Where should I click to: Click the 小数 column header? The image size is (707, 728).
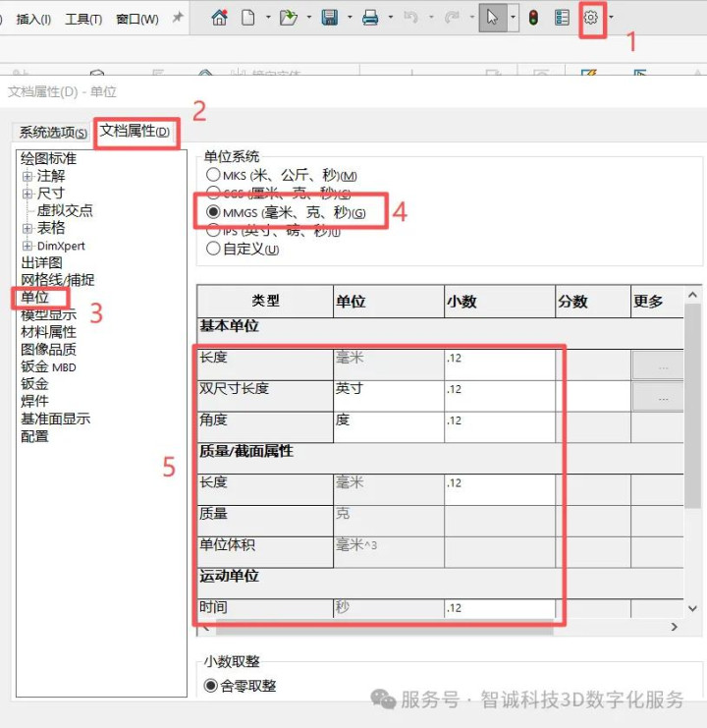[x=500, y=302]
